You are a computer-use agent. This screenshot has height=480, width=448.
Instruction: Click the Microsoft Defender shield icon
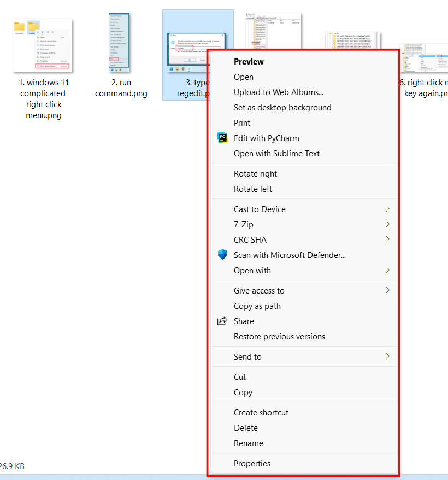coord(222,254)
